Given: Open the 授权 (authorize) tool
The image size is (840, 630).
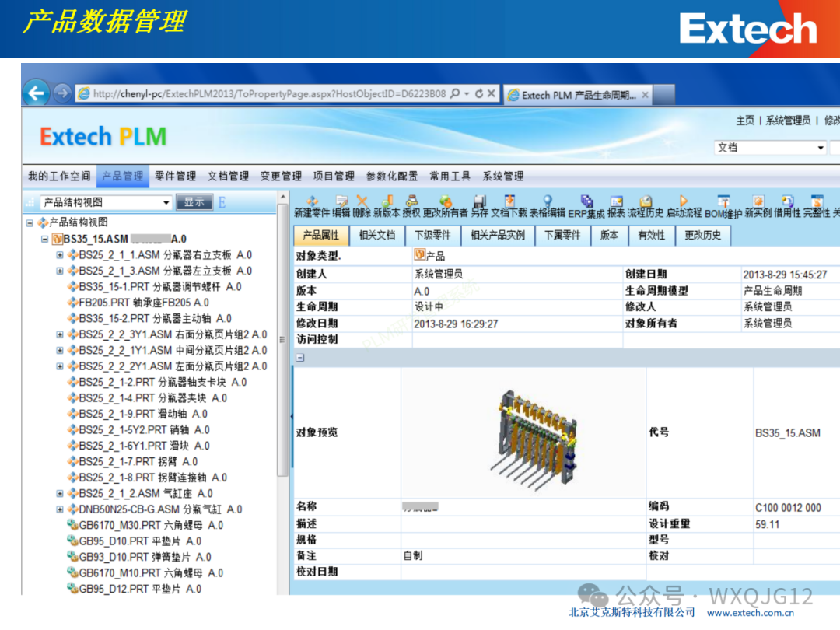Looking at the screenshot, I should pos(411,201).
